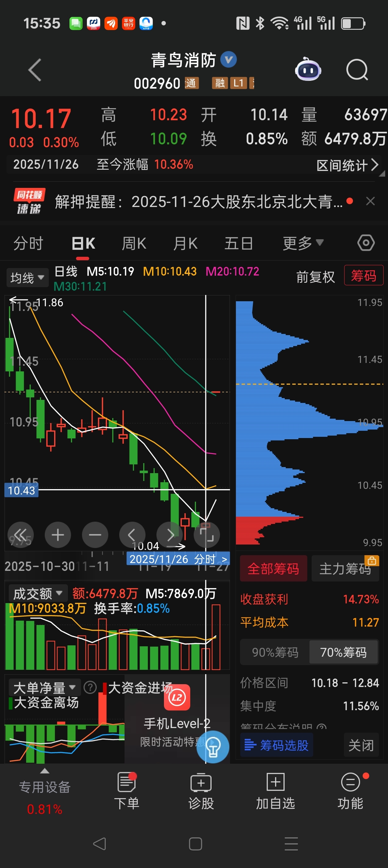Open 2025/11/26 分时 intraday detail

pyautogui.click(x=178, y=559)
